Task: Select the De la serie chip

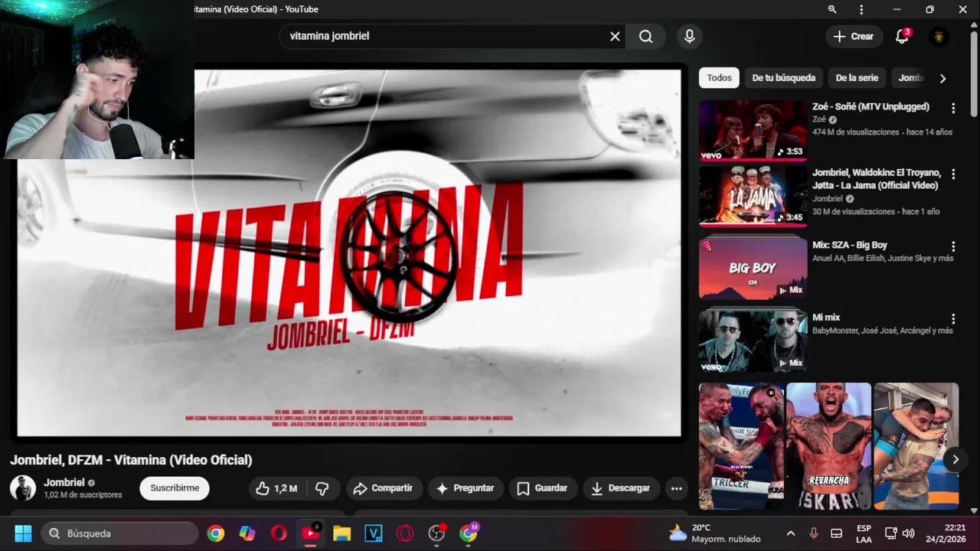Action: [x=857, y=78]
